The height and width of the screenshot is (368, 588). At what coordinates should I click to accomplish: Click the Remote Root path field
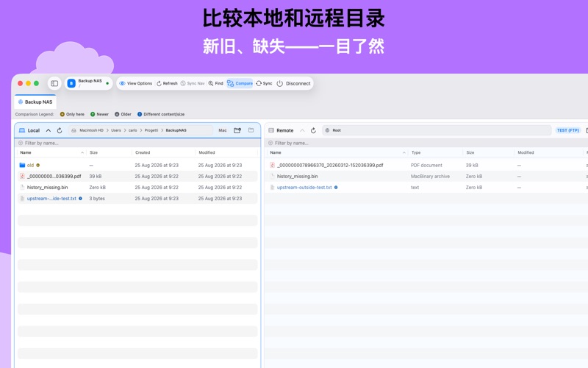(x=437, y=130)
